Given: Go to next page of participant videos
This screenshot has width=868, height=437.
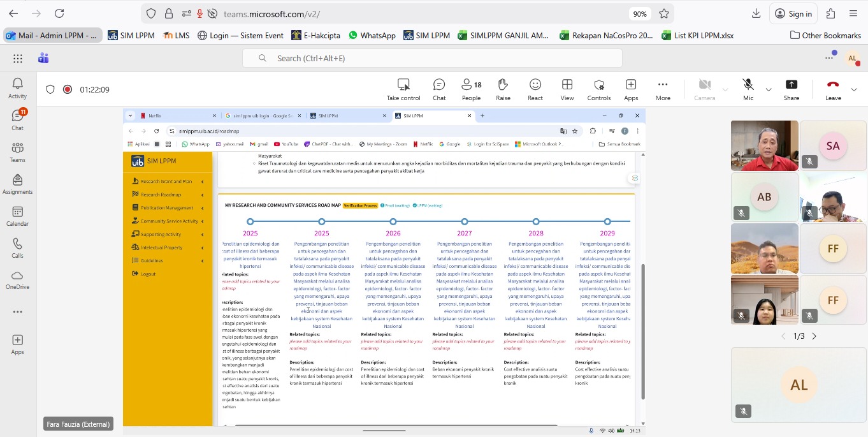Looking at the screenshot, I should pos(814,336).
